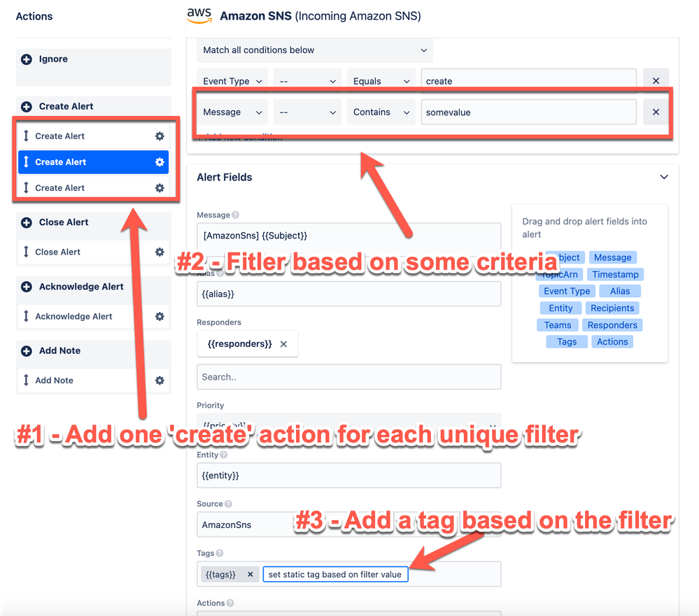
Task: Select the first Create Alert action
Action: (x=93, y=136)
